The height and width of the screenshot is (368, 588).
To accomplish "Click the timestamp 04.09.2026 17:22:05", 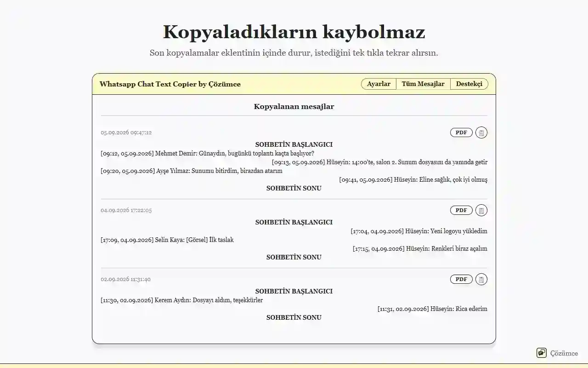I will (126, 210).
